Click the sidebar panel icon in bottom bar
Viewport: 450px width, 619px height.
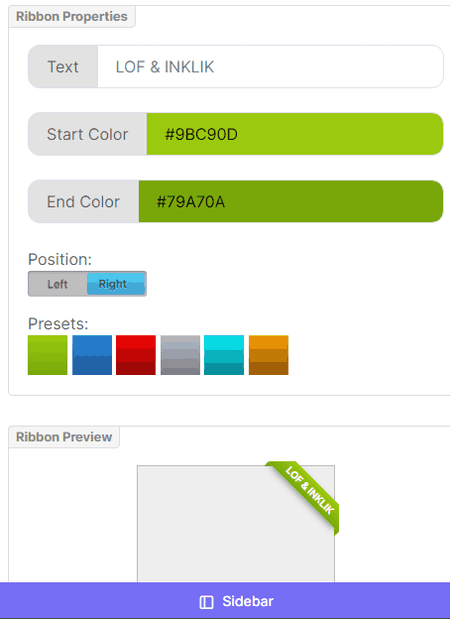[x=206, y=602]
